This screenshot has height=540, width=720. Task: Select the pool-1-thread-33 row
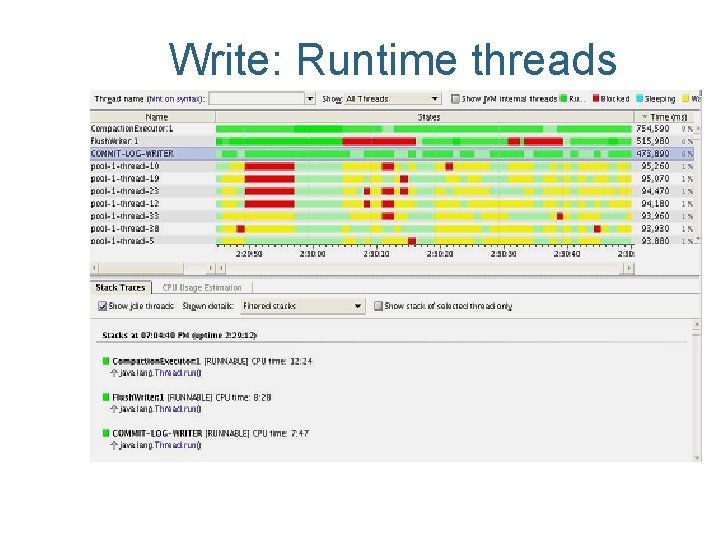tap(392, 216)
